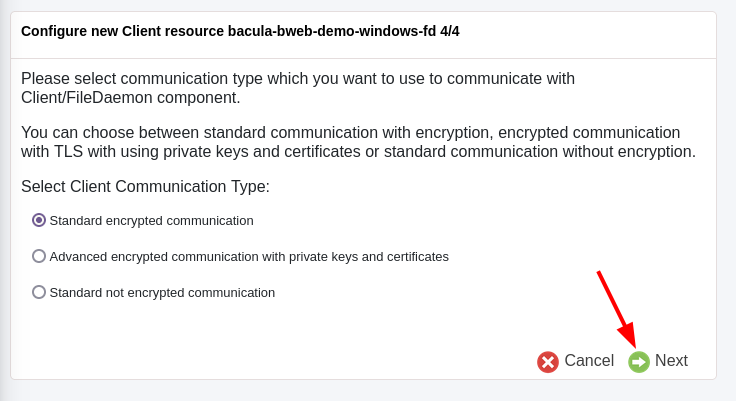Click the "Standard encrypted communication" label text
This screenshot has width=736, height=401.
pos(151,221)
